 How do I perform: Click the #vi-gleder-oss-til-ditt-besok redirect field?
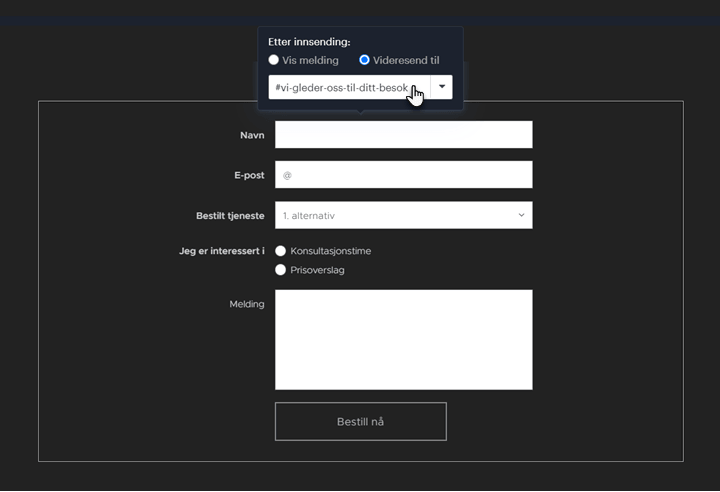click(x=349, y=87)
